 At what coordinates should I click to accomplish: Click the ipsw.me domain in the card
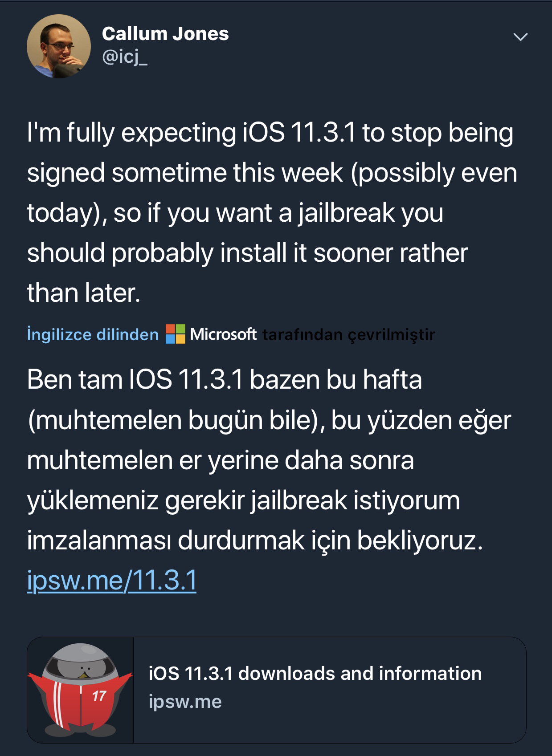pyautogui.click(x=185, y=702)
